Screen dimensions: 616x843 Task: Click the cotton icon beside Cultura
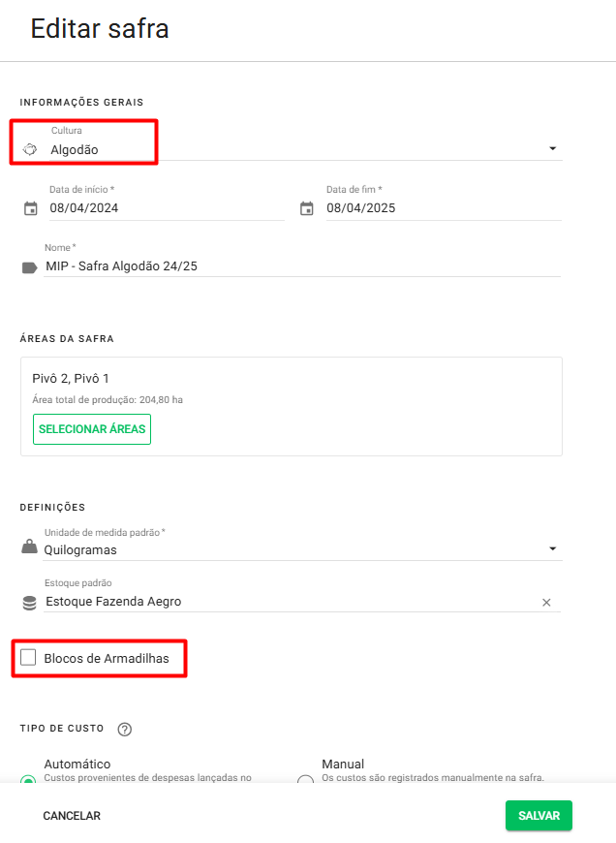coord(29,150)
